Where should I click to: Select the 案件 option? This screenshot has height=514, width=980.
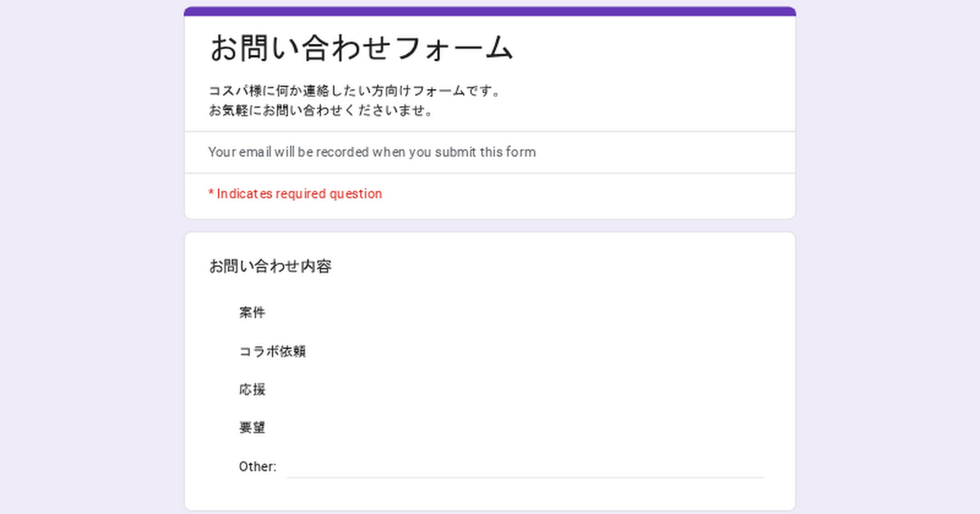pos(252,312)
